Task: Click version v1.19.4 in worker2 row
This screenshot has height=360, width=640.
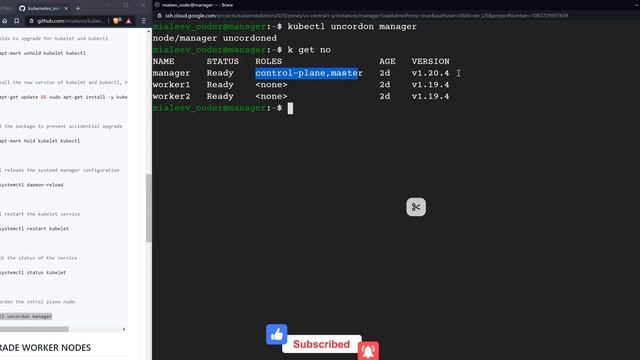Action: [x=430, y=96]
